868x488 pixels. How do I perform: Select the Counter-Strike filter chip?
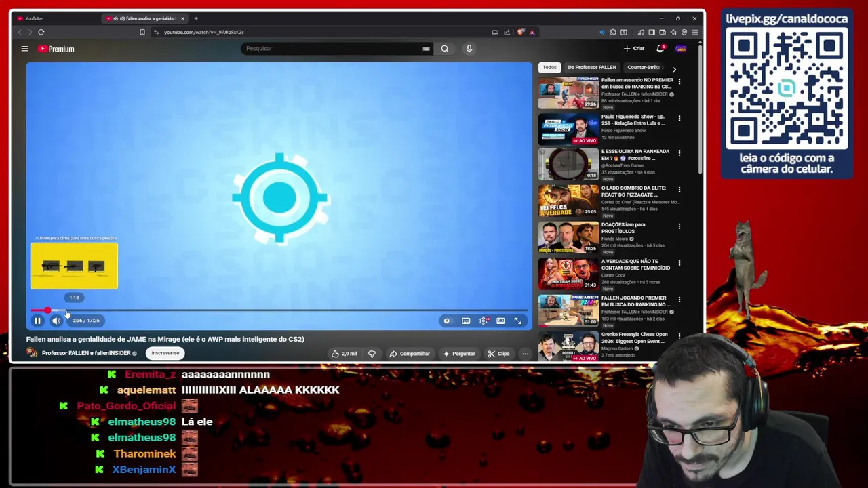(x=644, y=67)
